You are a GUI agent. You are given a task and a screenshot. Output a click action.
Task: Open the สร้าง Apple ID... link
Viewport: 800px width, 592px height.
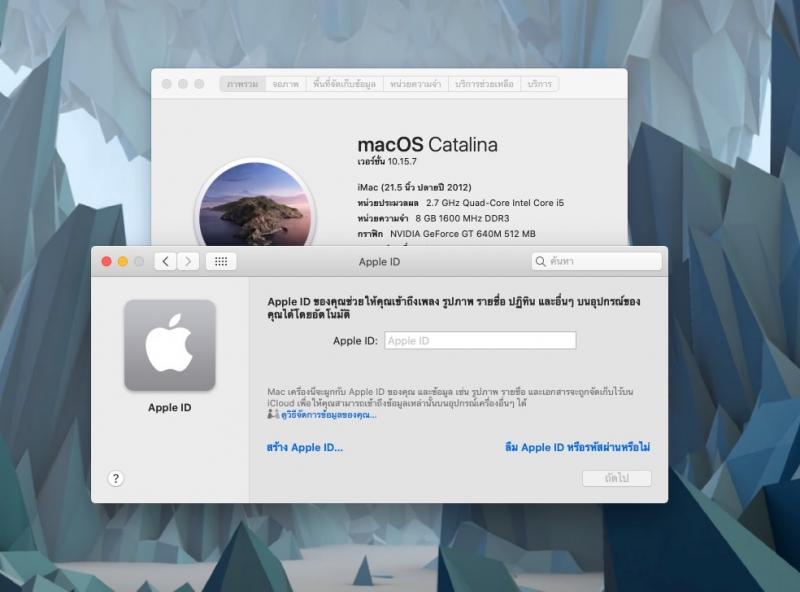[305, 448]
